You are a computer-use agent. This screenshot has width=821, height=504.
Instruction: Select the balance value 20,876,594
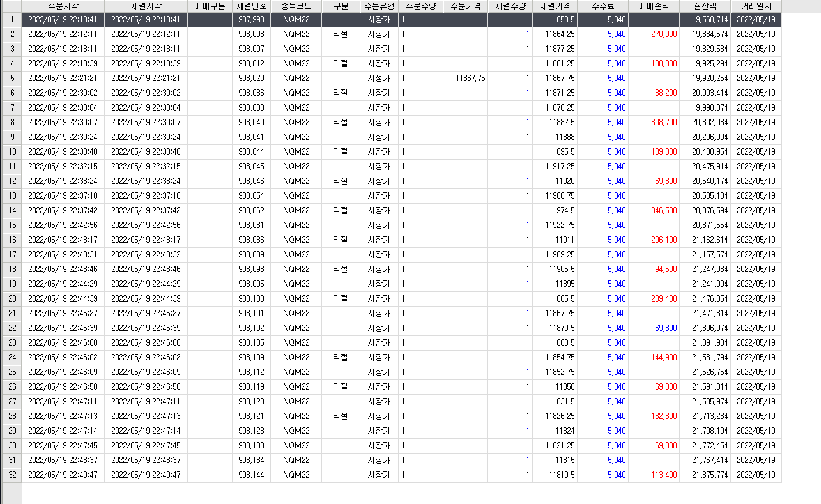(710, 210)
